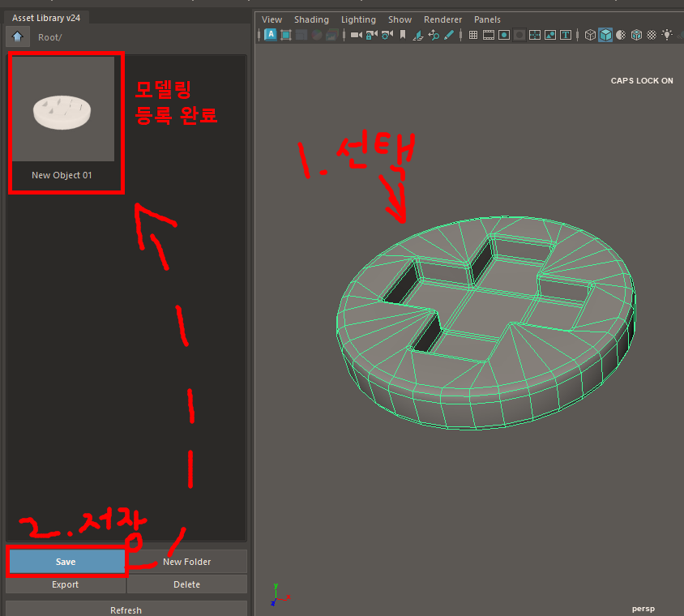Open the Shading menu
This screenshot has width=684, height=616.
(311, 19)
